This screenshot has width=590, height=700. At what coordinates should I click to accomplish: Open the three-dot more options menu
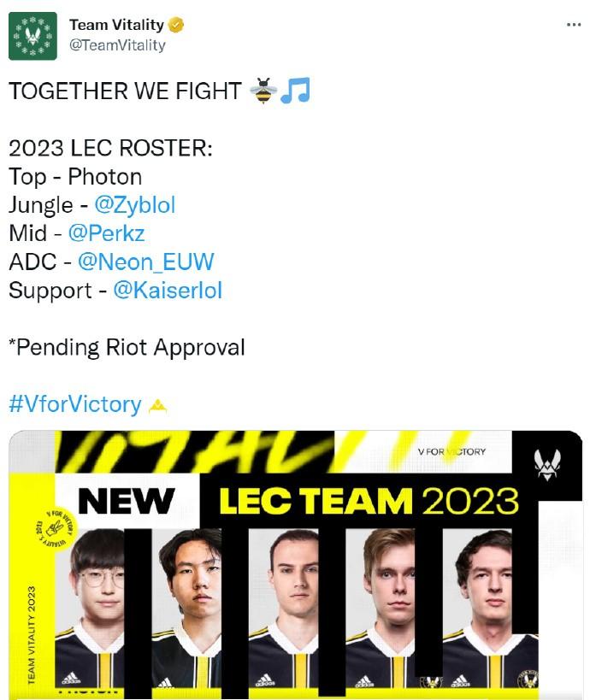[573, 25]
